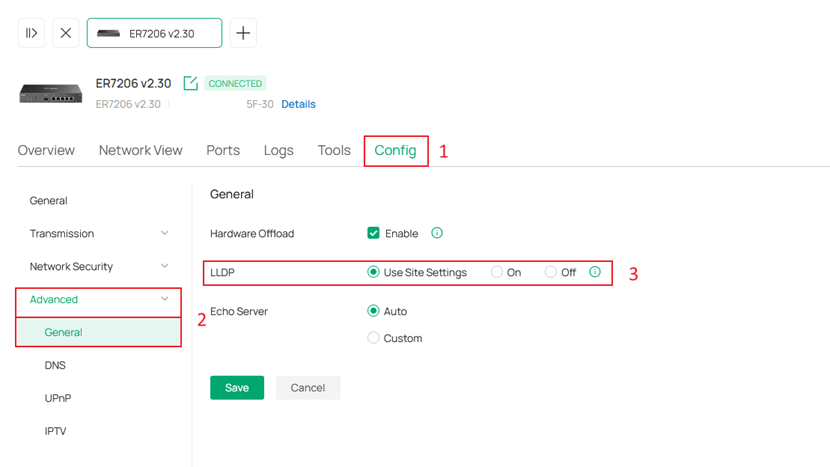Expand the Transmission section chevron
The width and height of the screenshot is (830, 467).
click(x=165, y=233)
